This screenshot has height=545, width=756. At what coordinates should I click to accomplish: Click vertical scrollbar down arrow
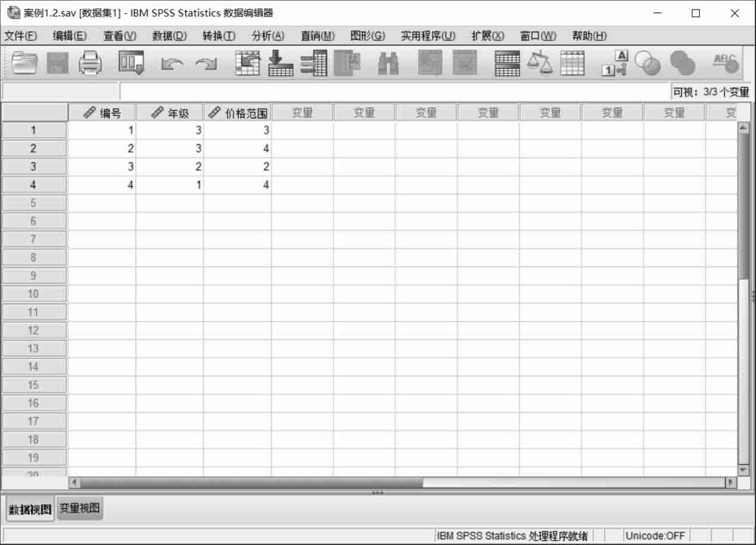pyautogui.click(x=743, y=470)
